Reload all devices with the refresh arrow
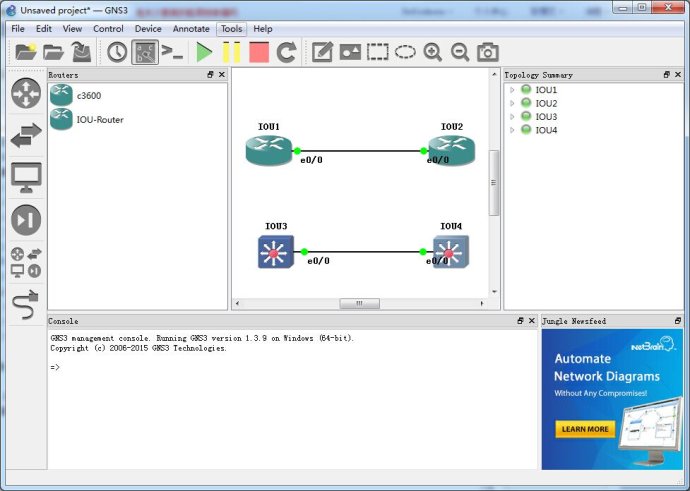 [286, 52]
